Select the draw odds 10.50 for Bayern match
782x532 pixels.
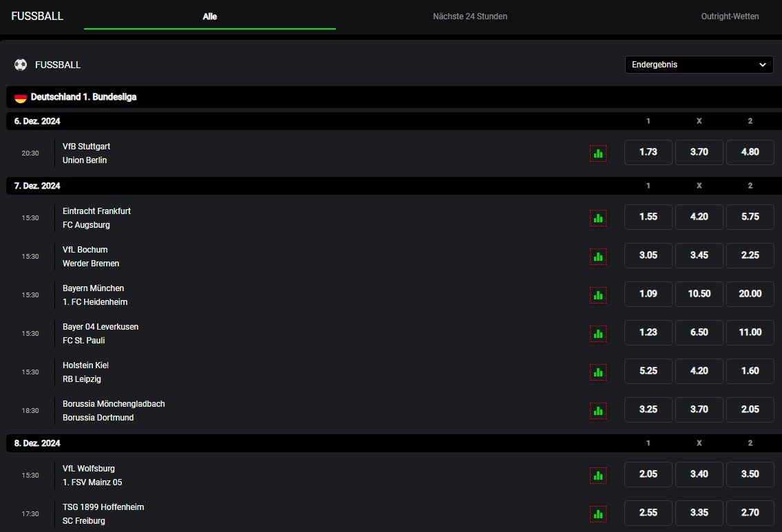[699, 294]
